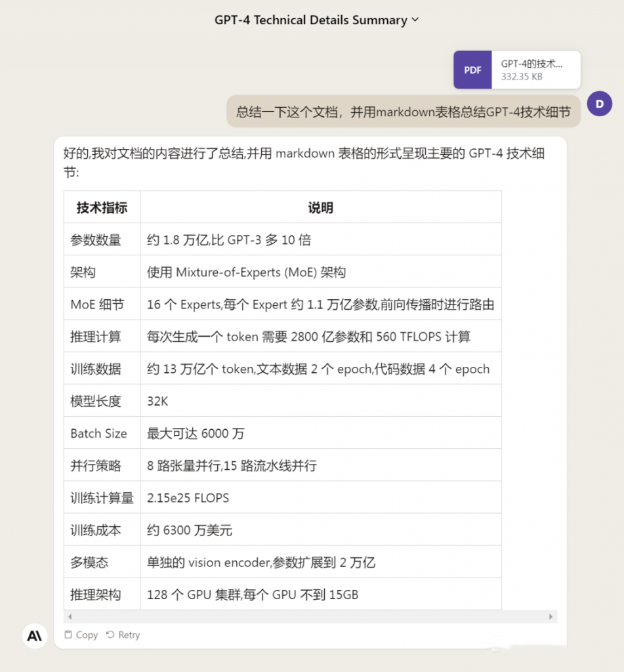Click the user avatar labeled D
The width and height of the screenshot is (624, 672).
coord(599,104)
